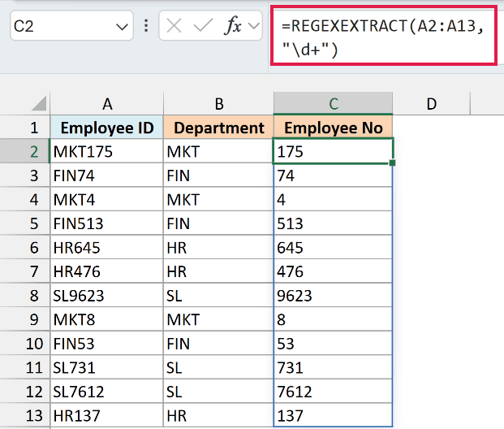Viewport: 504px width, 429px height.
Task: Select cell containing MKT4
Action: [x=106, y=200]
